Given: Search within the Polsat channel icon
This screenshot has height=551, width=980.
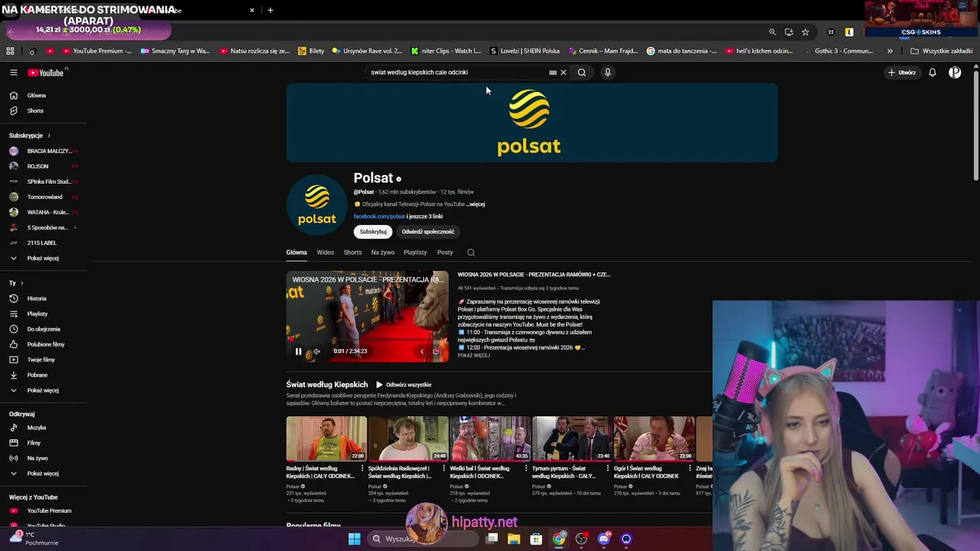Looking at the screenshot, I should pos(471,253).
